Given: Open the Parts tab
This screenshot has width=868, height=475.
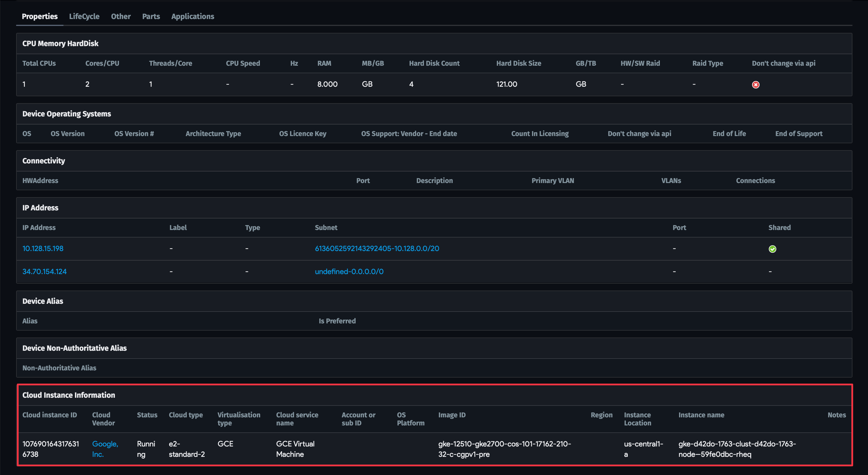Looking at the screenshot, I should click(x=151, y=16).
